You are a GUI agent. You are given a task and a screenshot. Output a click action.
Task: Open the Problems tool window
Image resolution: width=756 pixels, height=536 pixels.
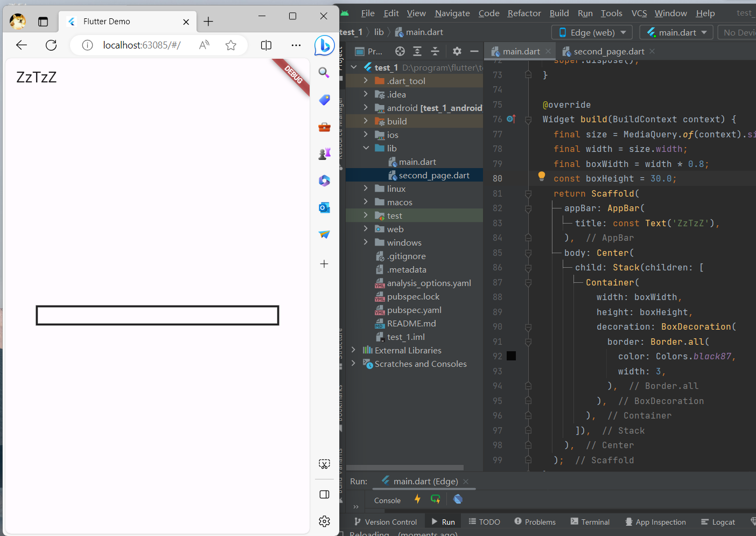coord(535,521)
